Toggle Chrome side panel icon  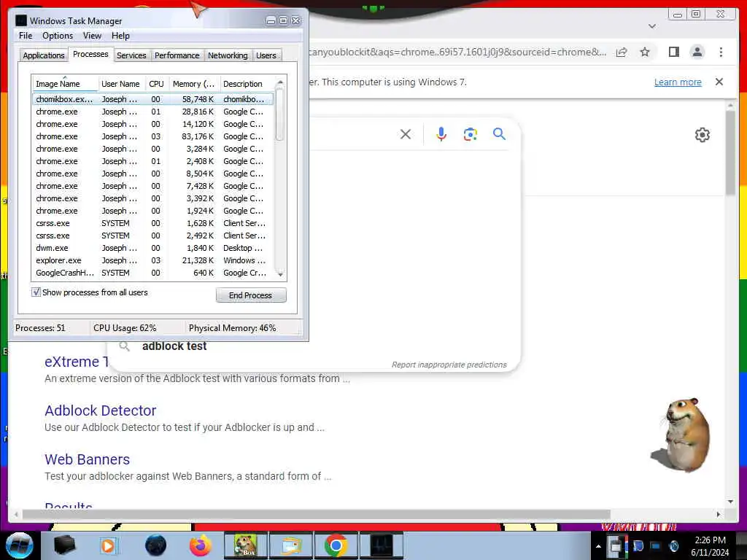tap(673, 52)
